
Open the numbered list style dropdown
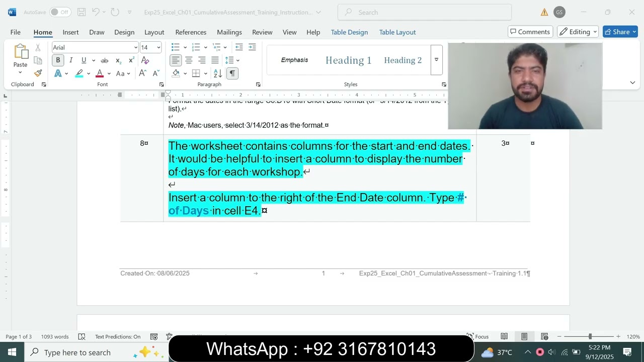point(206,47)
